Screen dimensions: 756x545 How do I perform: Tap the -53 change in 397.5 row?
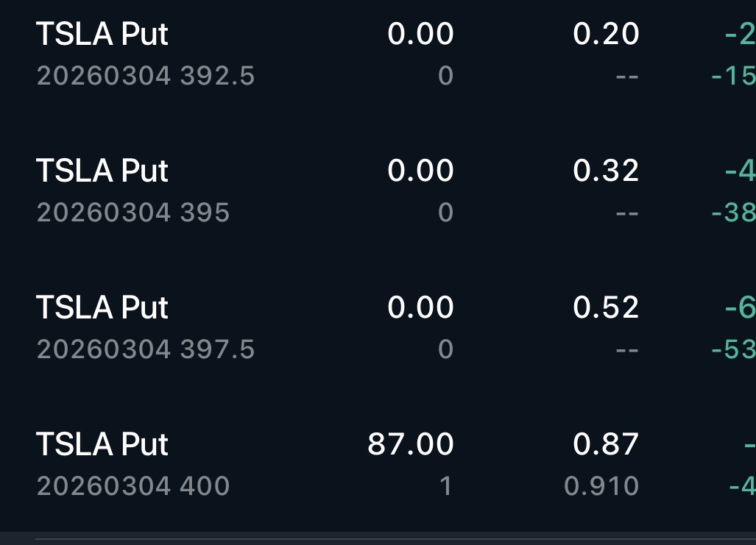[x=734, y=349]
